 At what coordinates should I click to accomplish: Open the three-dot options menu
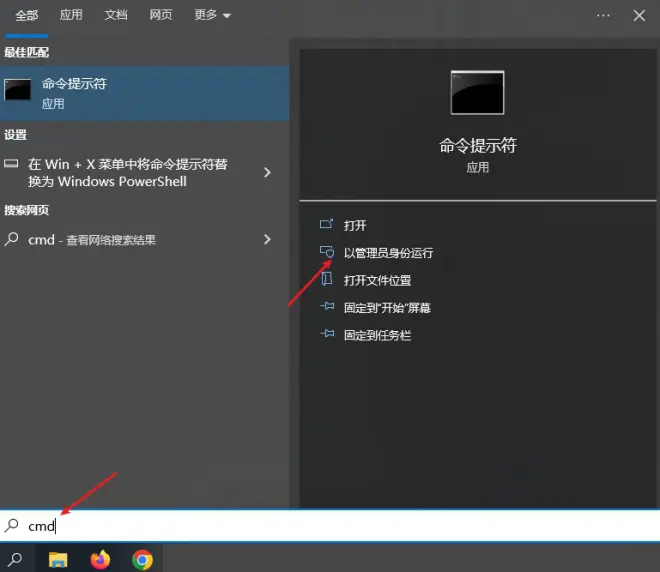click(603, 16)
